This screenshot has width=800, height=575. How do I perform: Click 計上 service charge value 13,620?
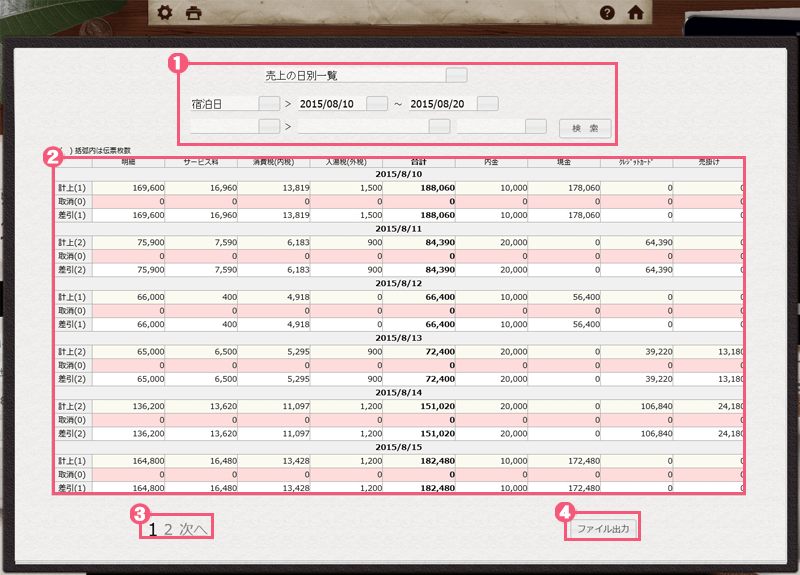coord(223,406)
